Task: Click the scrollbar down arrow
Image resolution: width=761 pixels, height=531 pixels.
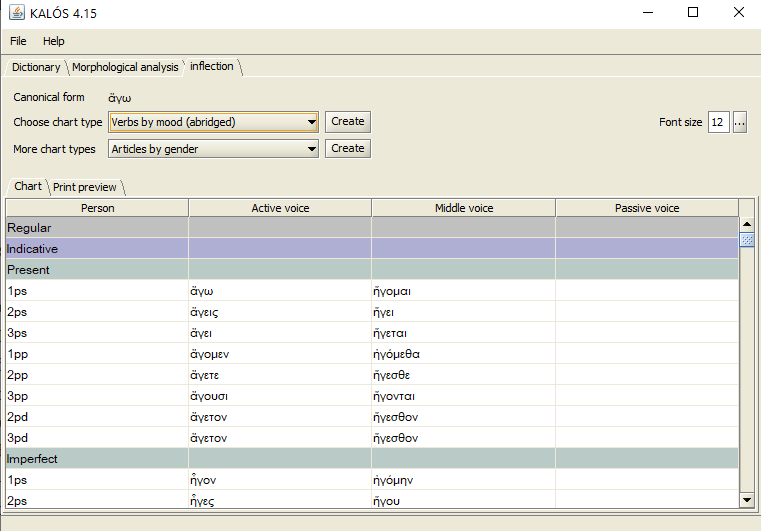Action: (746, 499)
